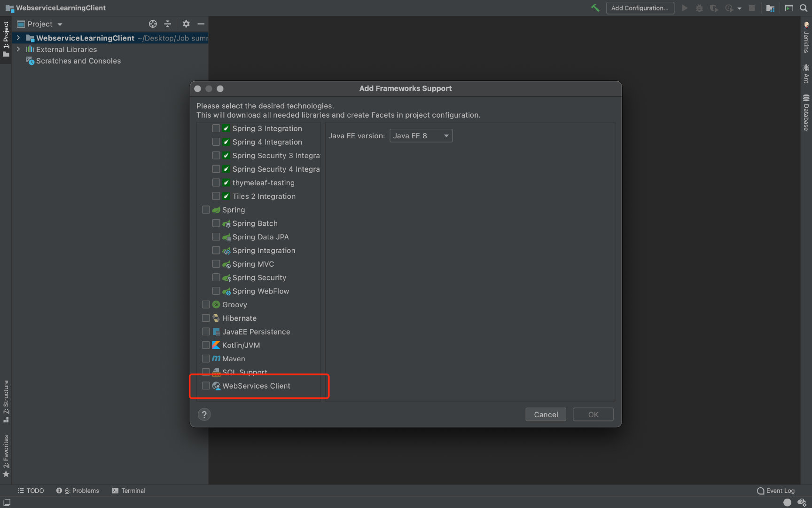Select Spring WebFlow row

click(258, 291)
